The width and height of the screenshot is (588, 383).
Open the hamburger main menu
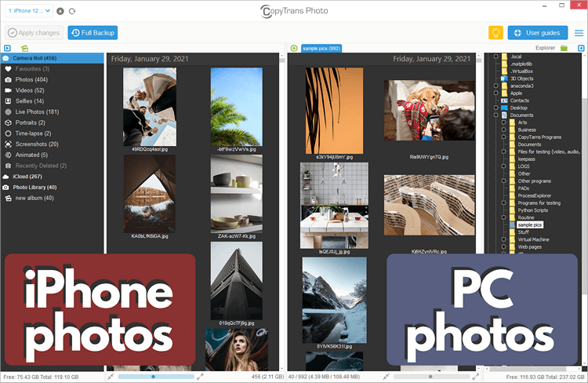point(579,33)
